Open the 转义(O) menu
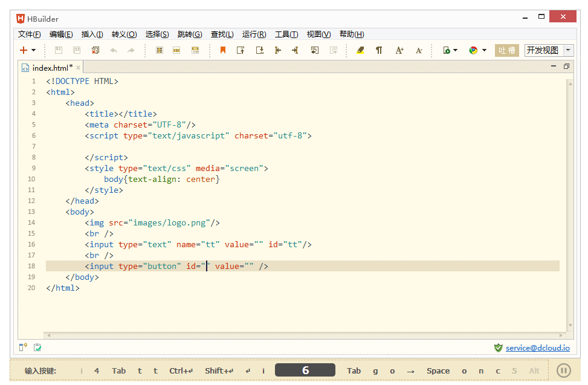 coord(124,34)
